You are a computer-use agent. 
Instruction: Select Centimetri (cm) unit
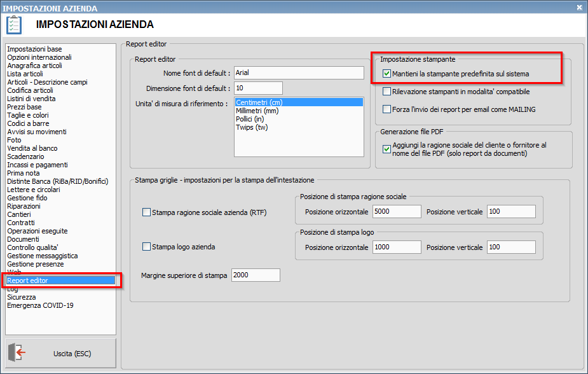pos(299,102)
